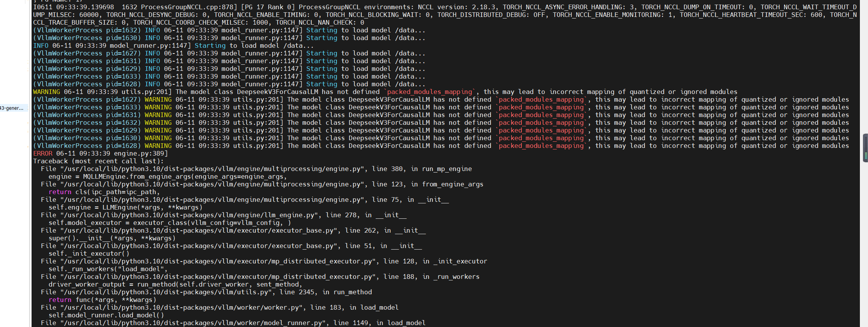
Task: Click 'return cls(ipc_path=ipc_path,' code line
Action: coord(104,192)
